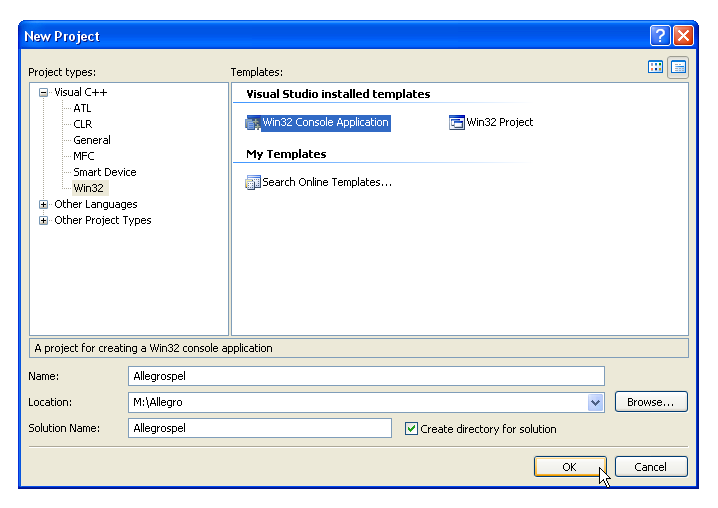Click the Cancel button

tap(651, 467)
